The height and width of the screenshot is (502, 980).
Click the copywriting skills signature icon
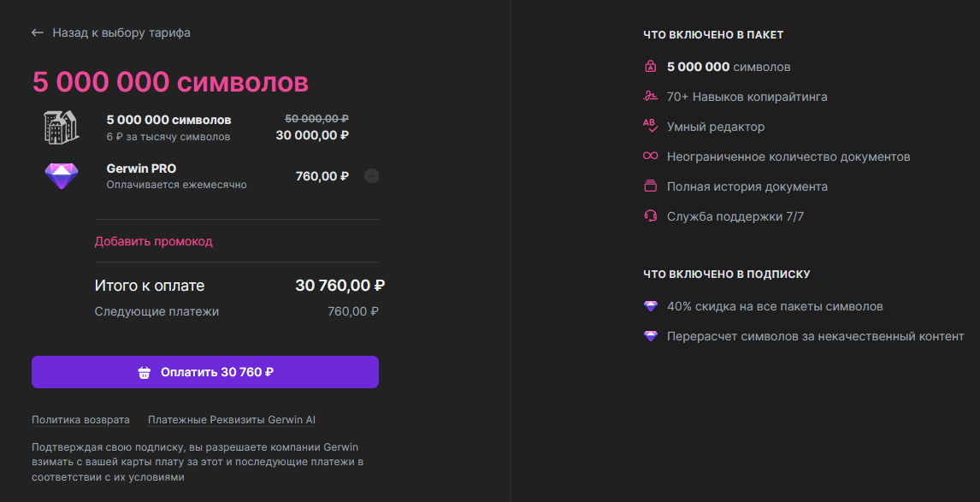pyautogui.click(x=651, y=97)
